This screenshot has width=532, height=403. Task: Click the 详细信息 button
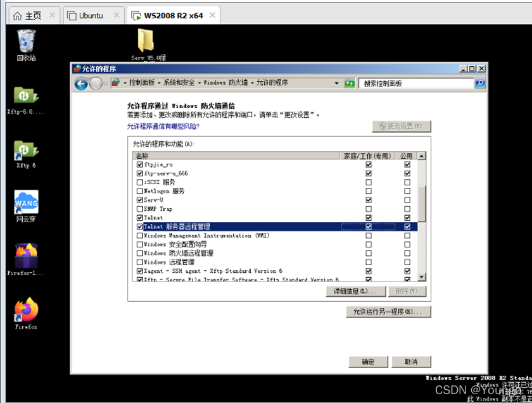[355, 292]
